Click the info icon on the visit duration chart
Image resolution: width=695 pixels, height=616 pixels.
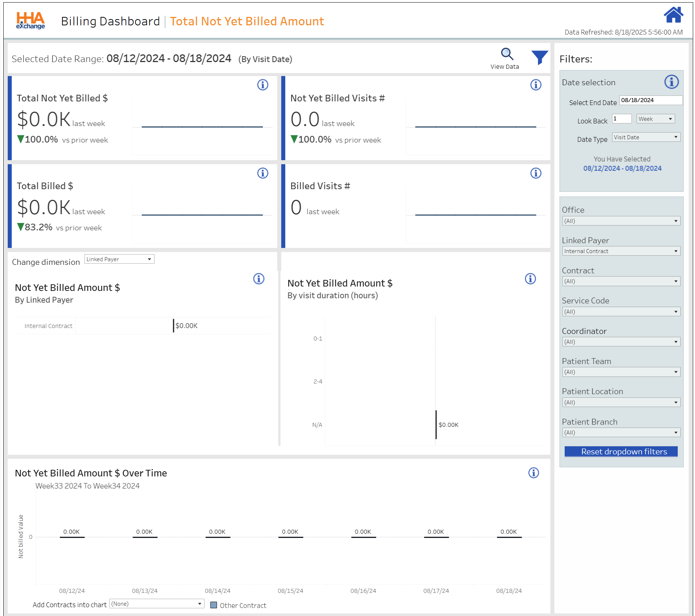tap(530, 279)
